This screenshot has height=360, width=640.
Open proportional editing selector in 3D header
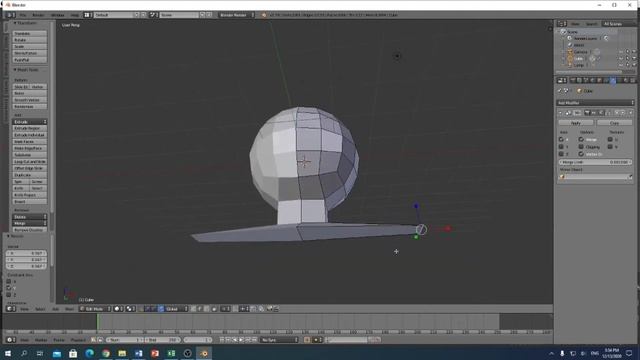coord(225,309)
